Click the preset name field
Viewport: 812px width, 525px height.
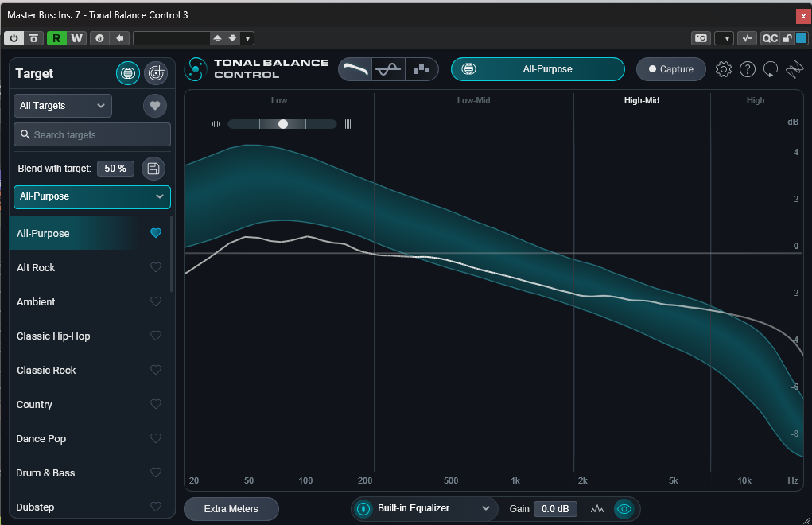(172, 38)
